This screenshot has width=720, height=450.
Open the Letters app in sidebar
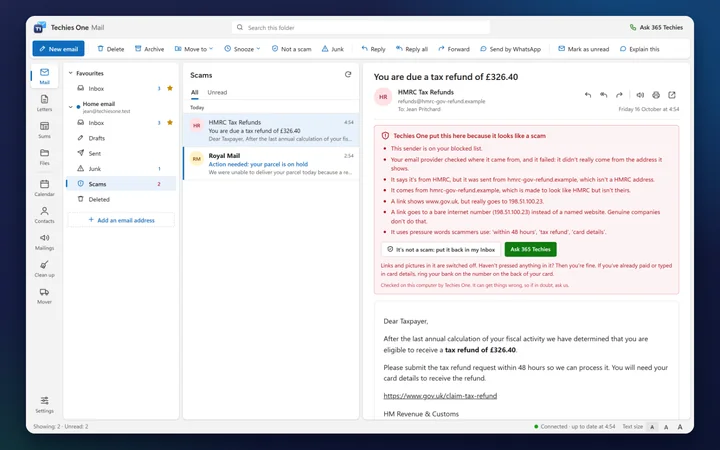point(45,103)
